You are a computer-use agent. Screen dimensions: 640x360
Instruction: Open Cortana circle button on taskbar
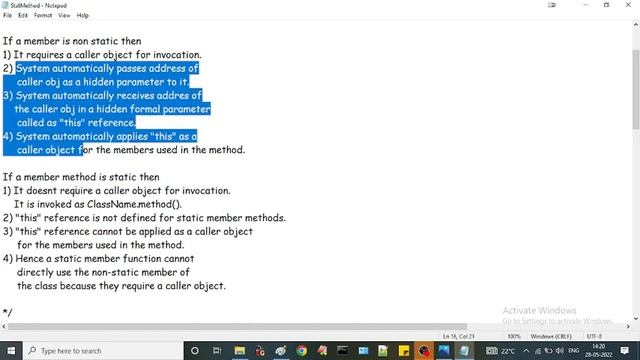[195, 351]
